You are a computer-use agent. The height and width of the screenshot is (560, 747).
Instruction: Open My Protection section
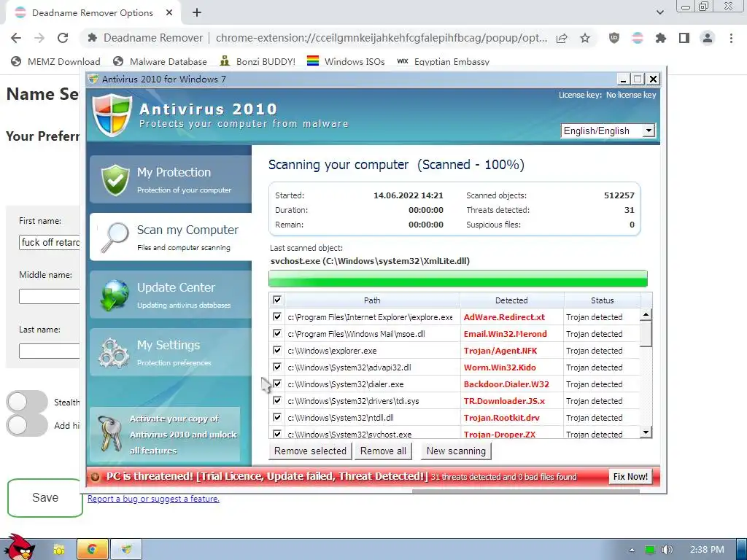[171, 179]
